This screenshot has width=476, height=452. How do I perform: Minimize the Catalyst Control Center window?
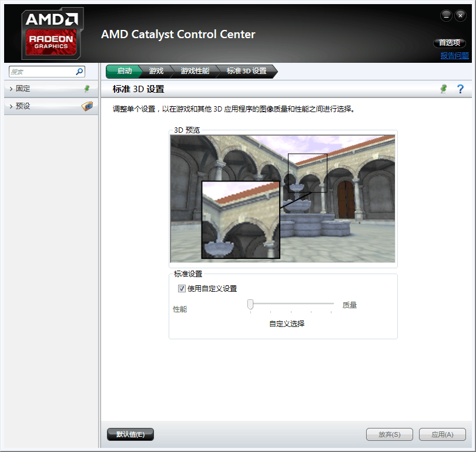coord(446,15)
